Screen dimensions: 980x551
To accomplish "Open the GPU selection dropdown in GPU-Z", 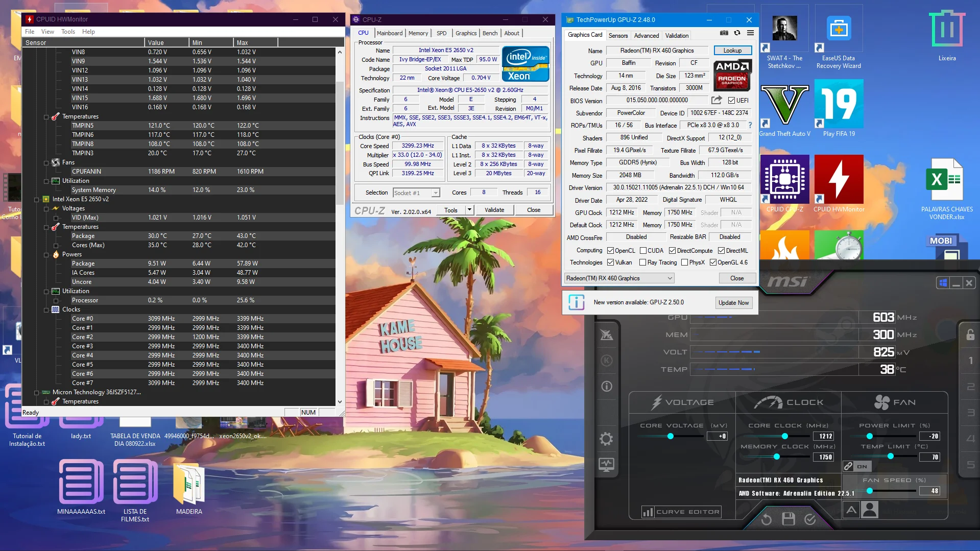I will tap(670, 278).
